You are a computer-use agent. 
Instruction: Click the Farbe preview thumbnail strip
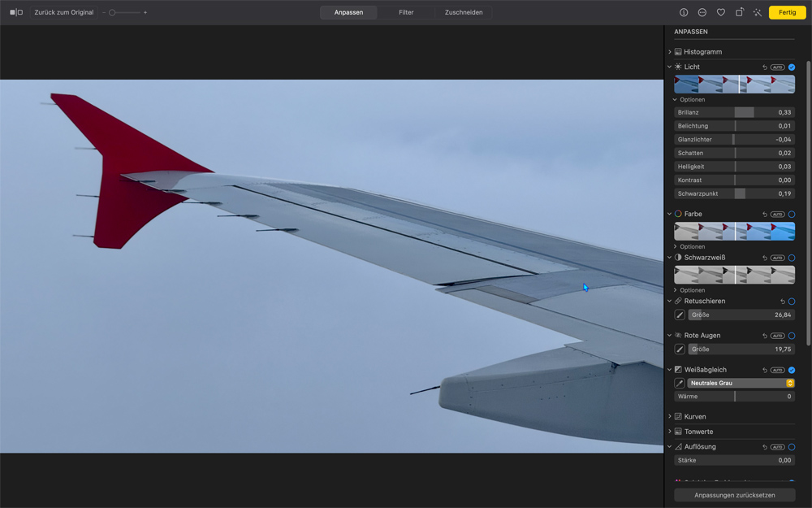click(734, 232)
